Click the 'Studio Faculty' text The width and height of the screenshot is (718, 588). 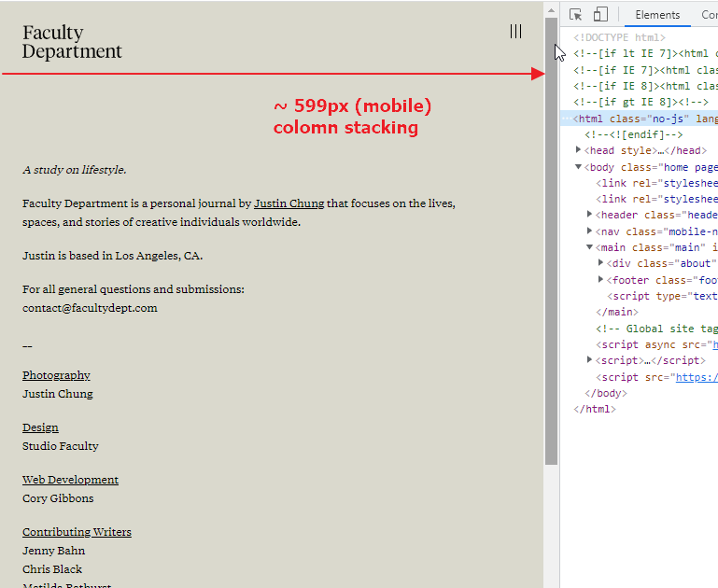(x=61, y=446)
